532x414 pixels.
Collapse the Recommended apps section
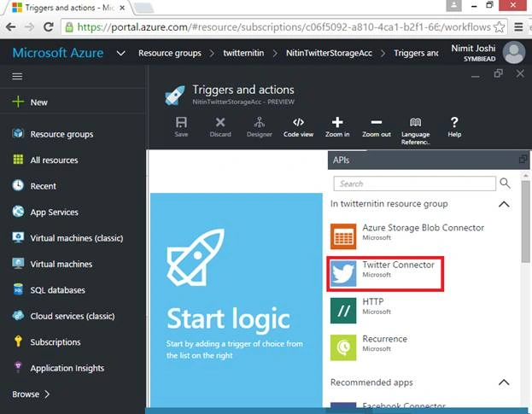click(x=504, y=382)
